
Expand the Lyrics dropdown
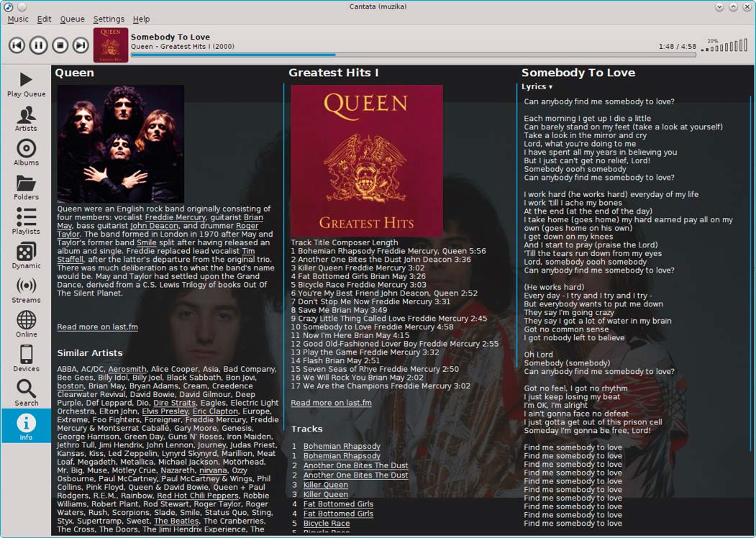point(537,87)
